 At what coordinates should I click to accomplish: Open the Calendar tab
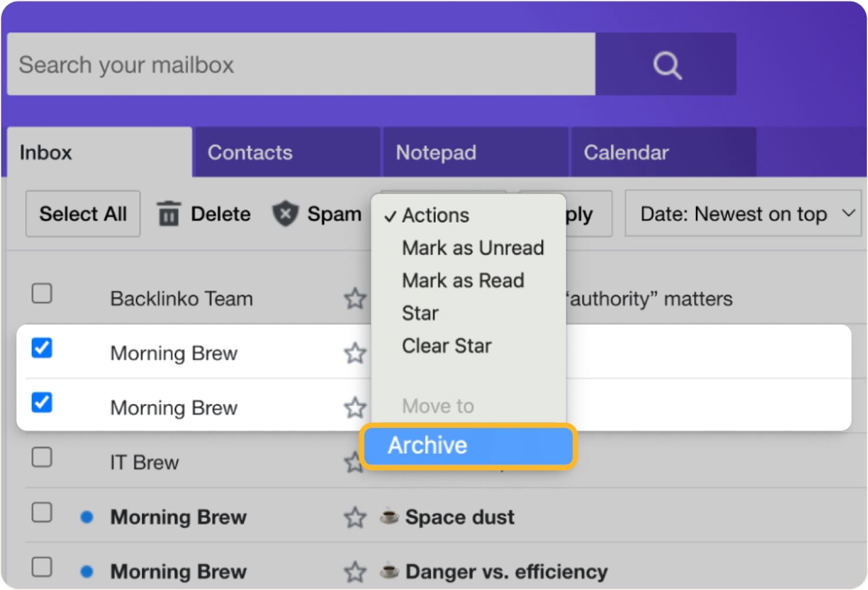(626, 152)
